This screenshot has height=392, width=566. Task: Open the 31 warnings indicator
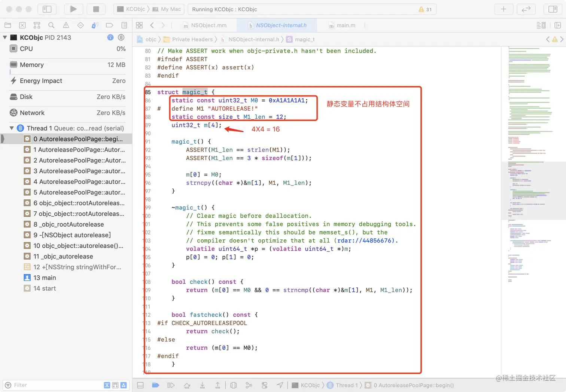pyautogui.click(x=425, y=9)
